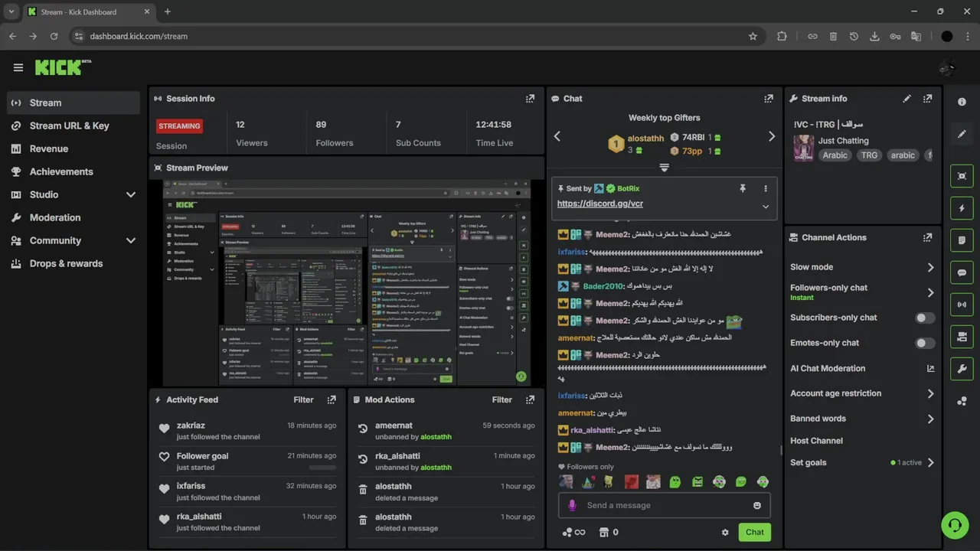Click the Stream Preview thumbnail
Viewport: 980px width, 551px height.
click(347, 283)
